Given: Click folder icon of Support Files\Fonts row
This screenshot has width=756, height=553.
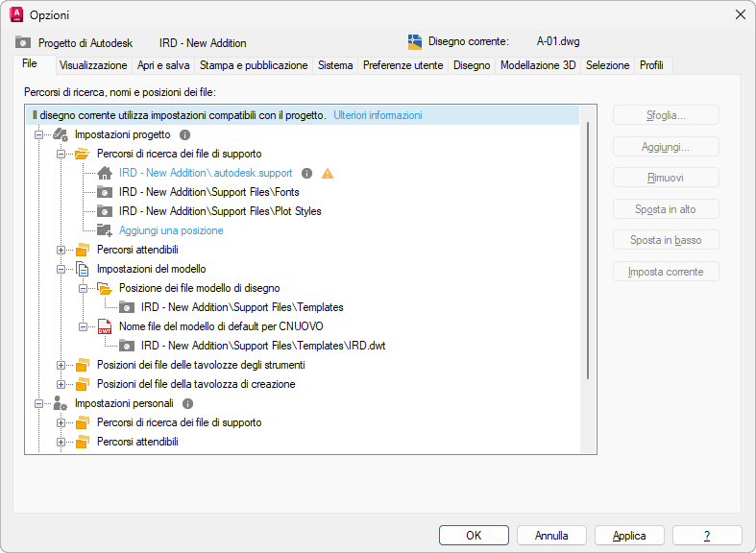Looking at the screenshot, I should pos(105,192).
